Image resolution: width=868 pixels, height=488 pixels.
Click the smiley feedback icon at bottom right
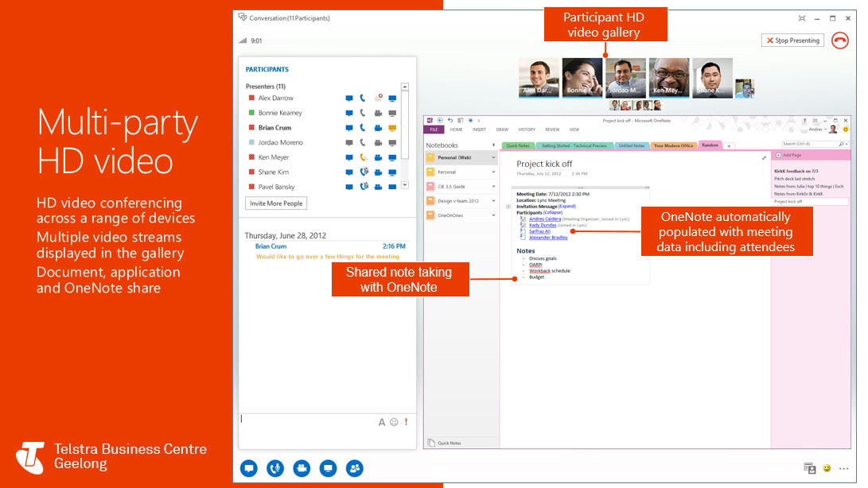tap(827, 468)
